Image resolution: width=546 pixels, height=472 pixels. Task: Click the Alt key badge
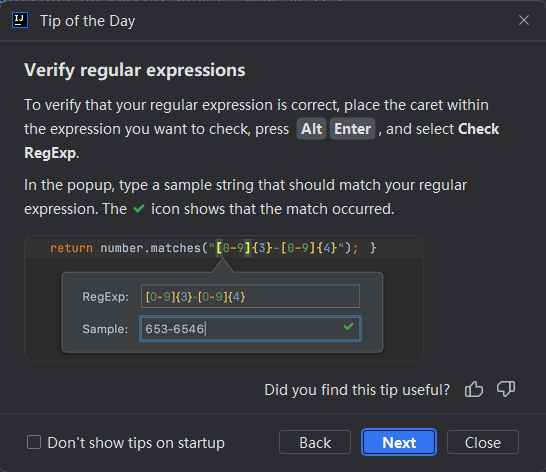(x=311, y=129)
